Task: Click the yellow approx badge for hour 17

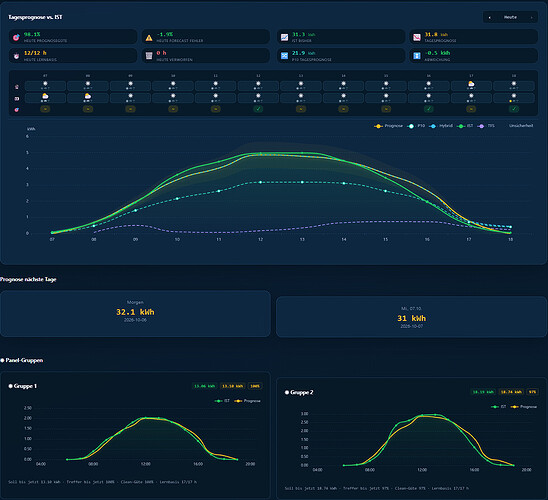Action: click(x=471, y=109)
